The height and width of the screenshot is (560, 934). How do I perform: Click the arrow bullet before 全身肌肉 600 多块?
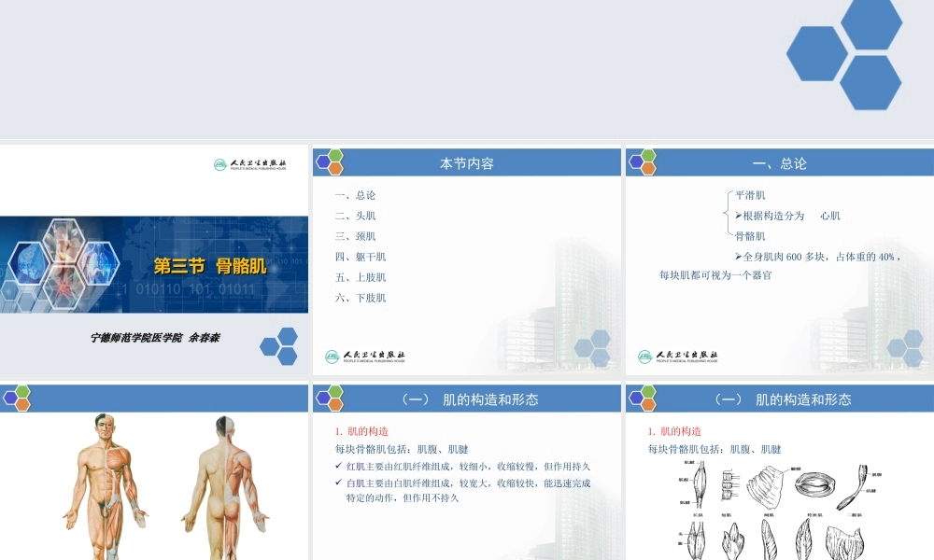pos(738,257)
